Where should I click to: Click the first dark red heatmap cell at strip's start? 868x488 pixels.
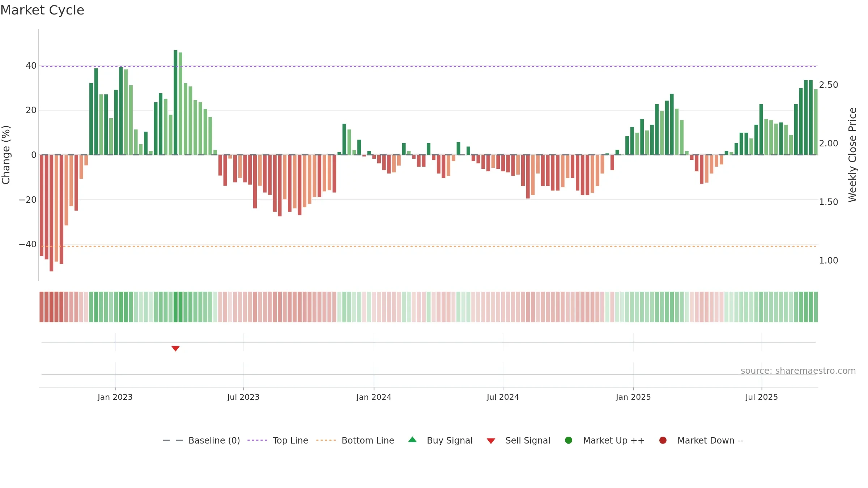click(x=42, y=307)
